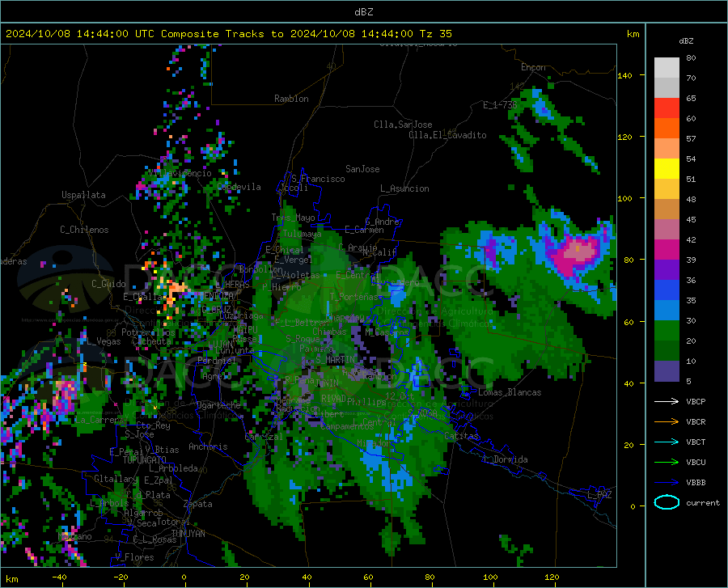Click the dBZ heading above color scale
Viewport: 728px width, 588px height.
pyautogui.click(x=686, y=40)
